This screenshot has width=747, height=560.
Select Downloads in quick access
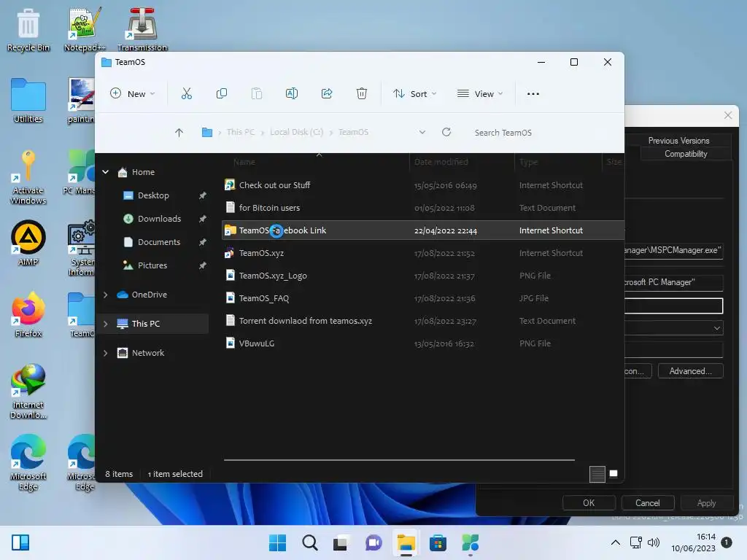tap(159, 219)
